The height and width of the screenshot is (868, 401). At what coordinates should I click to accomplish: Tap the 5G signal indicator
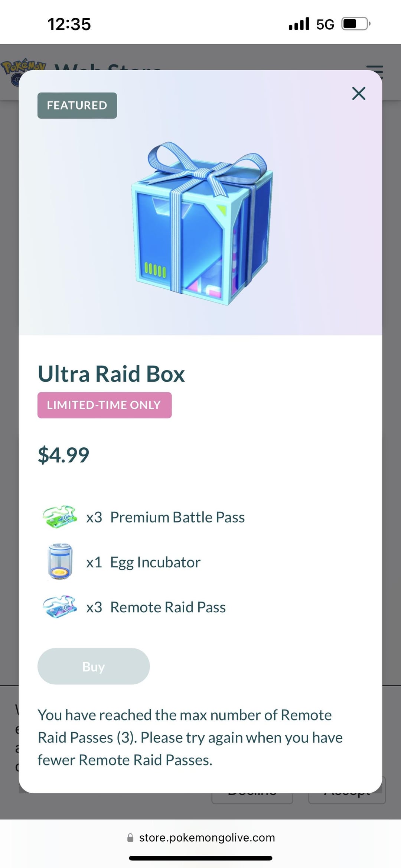pos(325,25)
